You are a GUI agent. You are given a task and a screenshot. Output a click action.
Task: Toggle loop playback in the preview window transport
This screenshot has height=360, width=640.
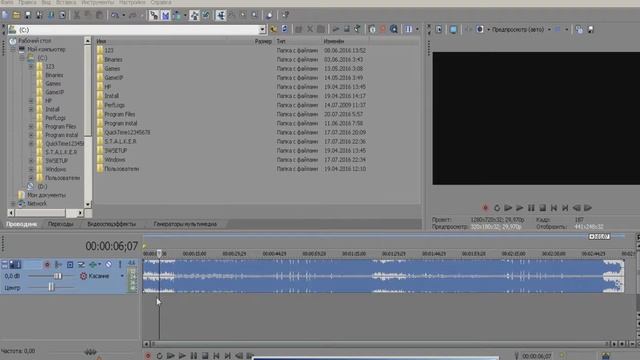pyautogui.click(x=497, y=208)
